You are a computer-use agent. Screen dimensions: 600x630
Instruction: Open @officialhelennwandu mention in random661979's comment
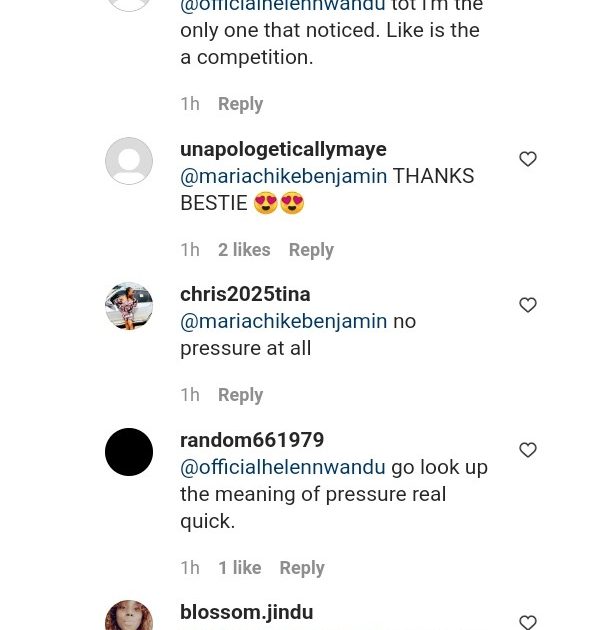pos(283,467)
